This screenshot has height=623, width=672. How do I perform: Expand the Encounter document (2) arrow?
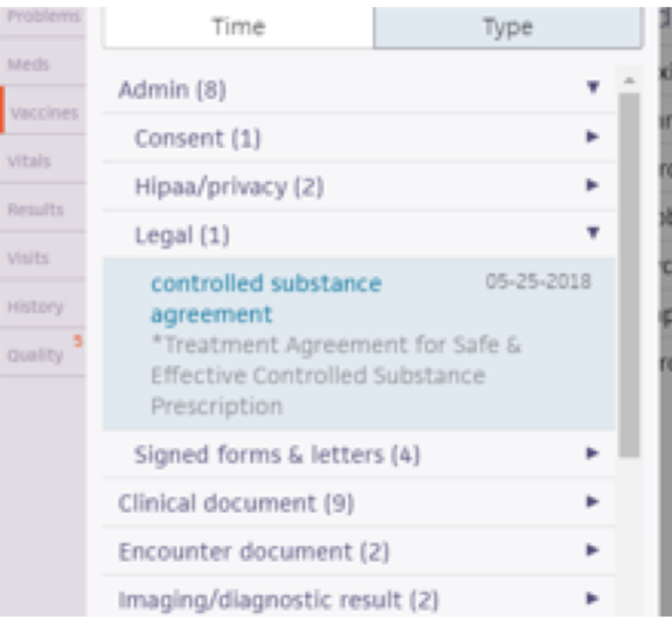[593, 551]
